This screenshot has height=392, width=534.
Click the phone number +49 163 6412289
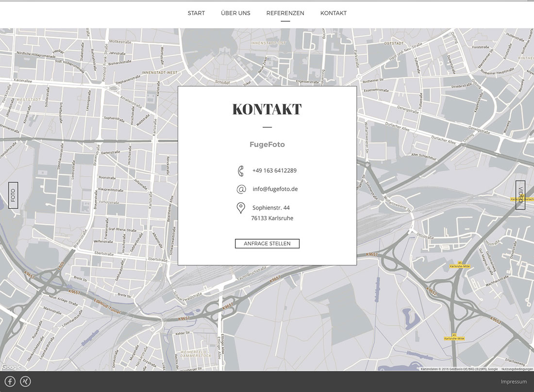(274, 171)
